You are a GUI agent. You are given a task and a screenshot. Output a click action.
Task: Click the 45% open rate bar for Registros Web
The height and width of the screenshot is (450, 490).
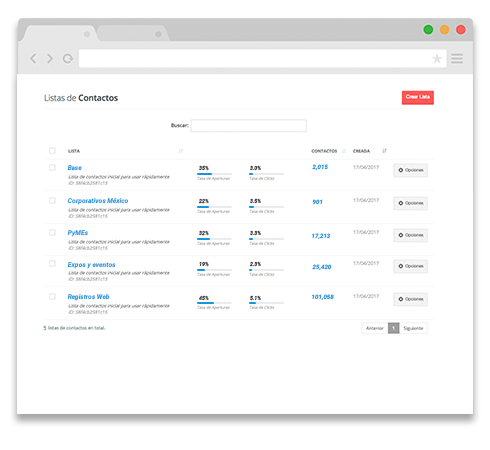(x=214, y=303)
